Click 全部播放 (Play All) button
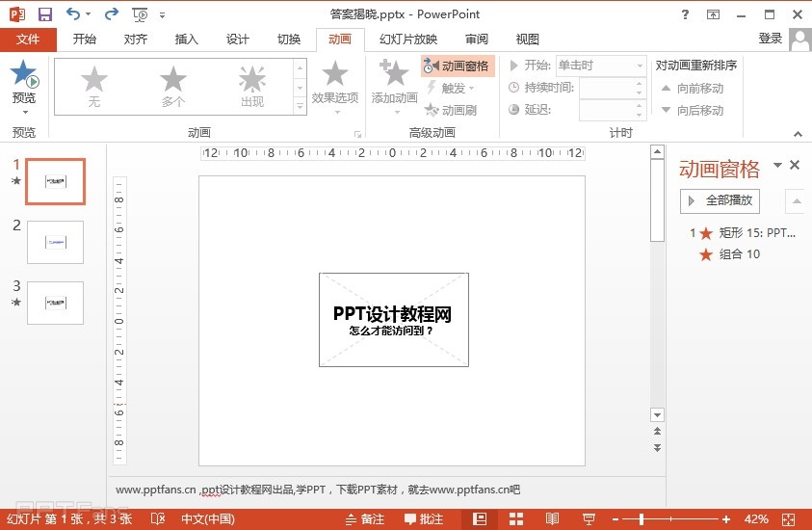Screen dimensions: 812x530 (720, 200)
